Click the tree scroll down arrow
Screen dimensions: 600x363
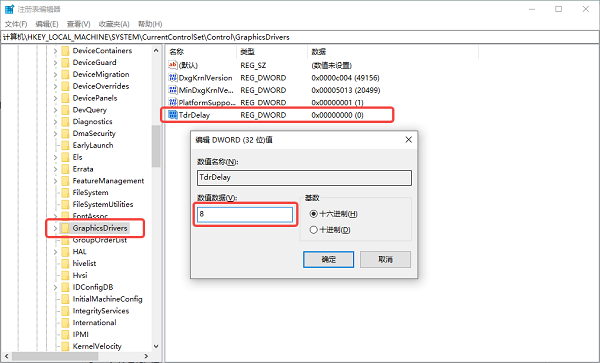[156, 346]
